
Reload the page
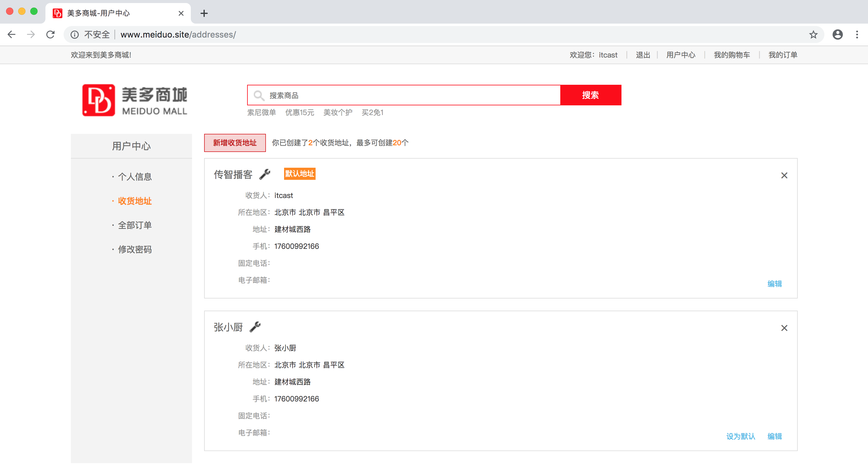coord(51,35)
